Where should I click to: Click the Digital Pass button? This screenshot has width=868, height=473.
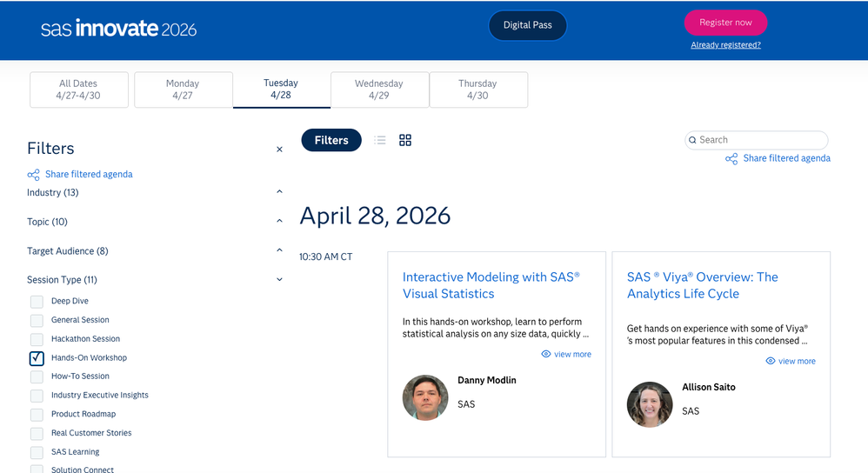point(528,25)
